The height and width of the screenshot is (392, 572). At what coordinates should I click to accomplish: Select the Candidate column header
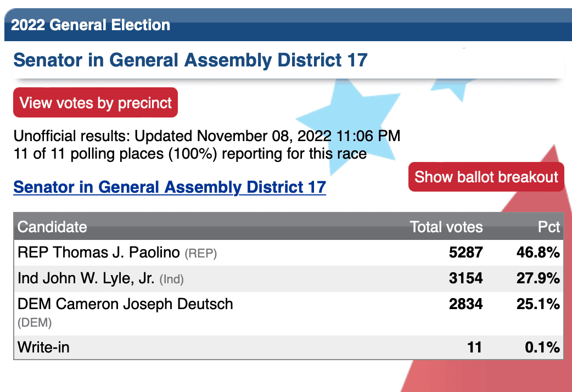(52, 227)
